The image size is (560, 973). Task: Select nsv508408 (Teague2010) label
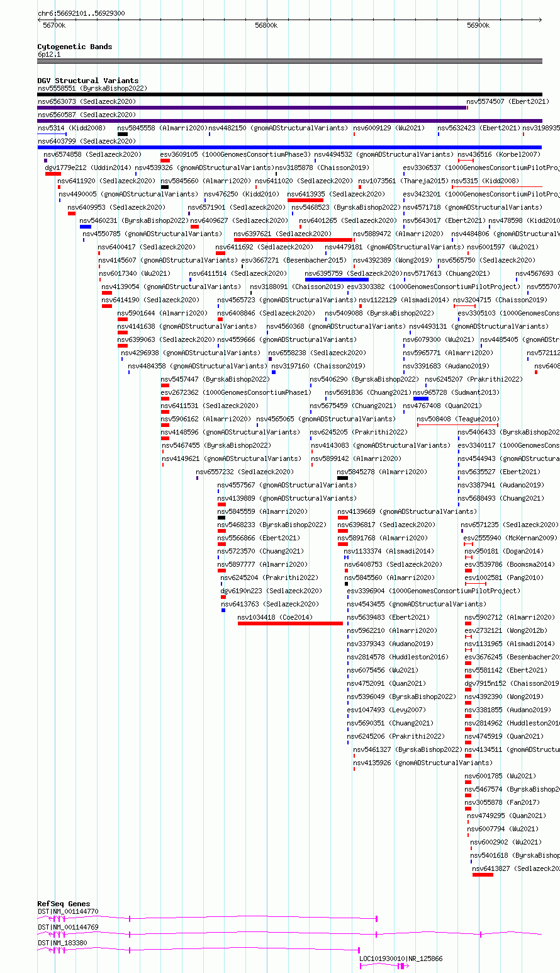click(x=458, y=419)
